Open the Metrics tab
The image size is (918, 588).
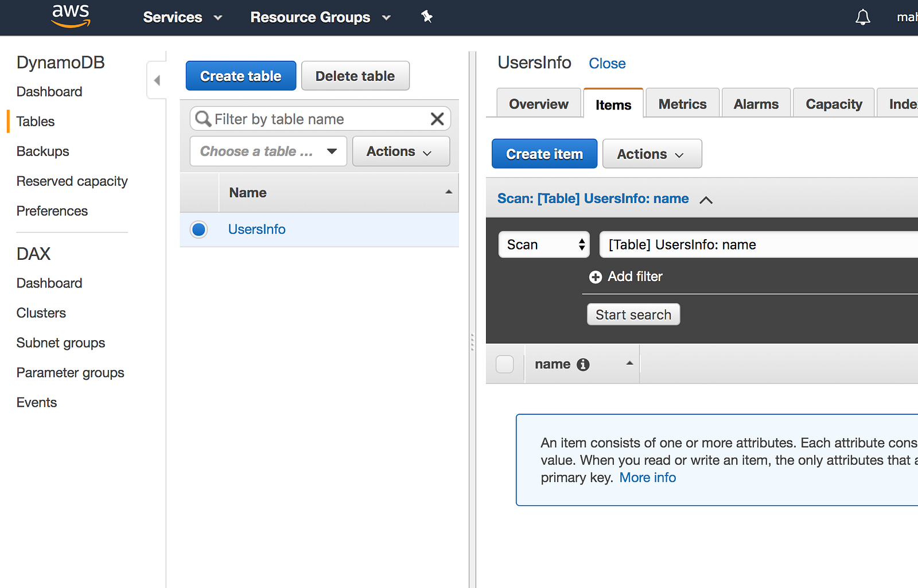[682, 104]
